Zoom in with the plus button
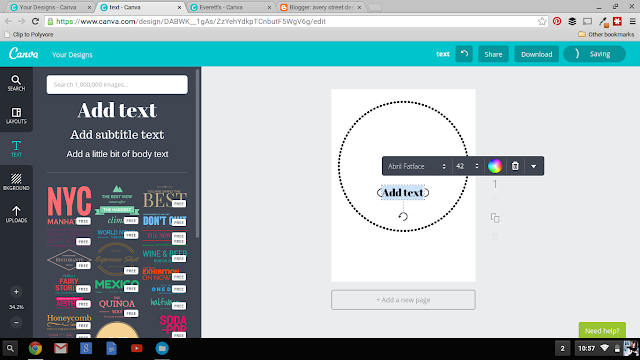This screenshot has height=360, width=640. [x=16, y=291]
